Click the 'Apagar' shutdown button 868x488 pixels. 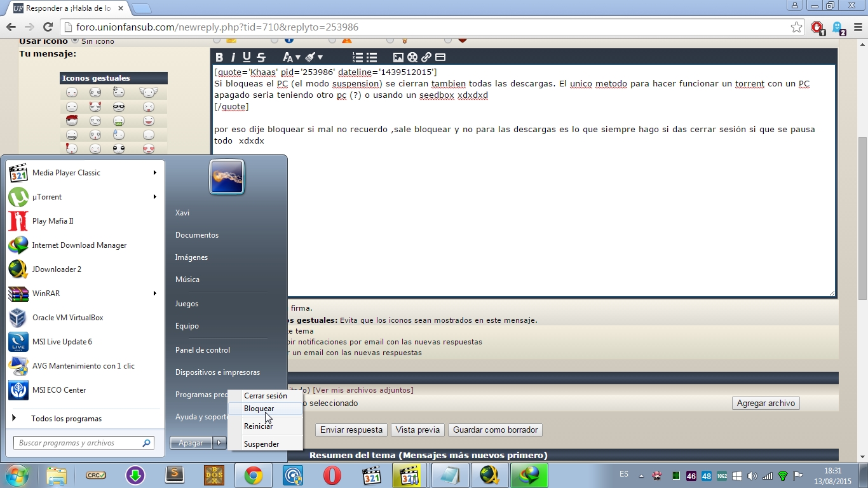(x=191, y=443)
